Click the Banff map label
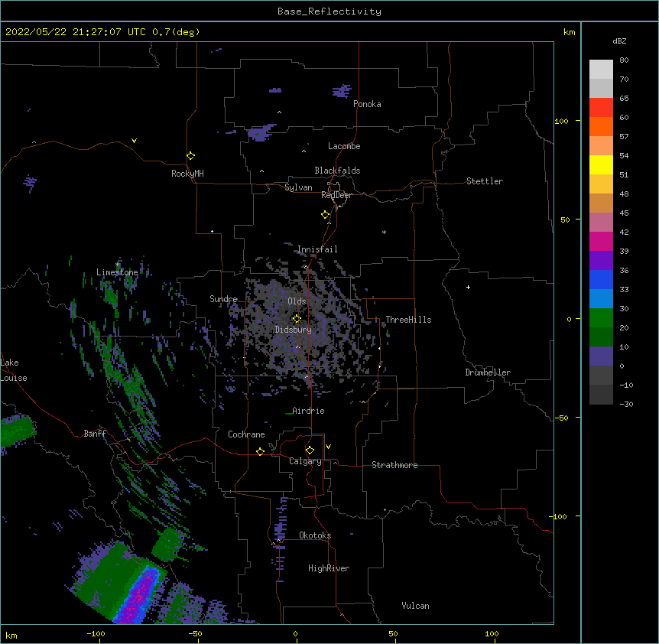The width and height of the screenshot is (659, 644). (95, 434)
